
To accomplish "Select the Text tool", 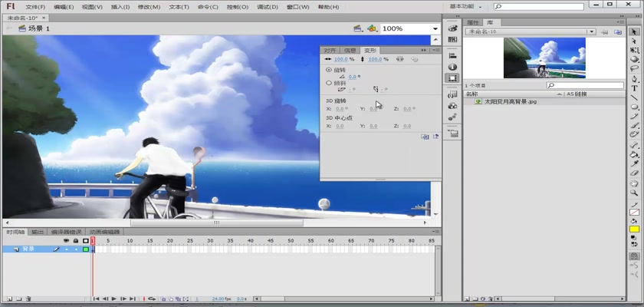I will click(x=634, y=88).
